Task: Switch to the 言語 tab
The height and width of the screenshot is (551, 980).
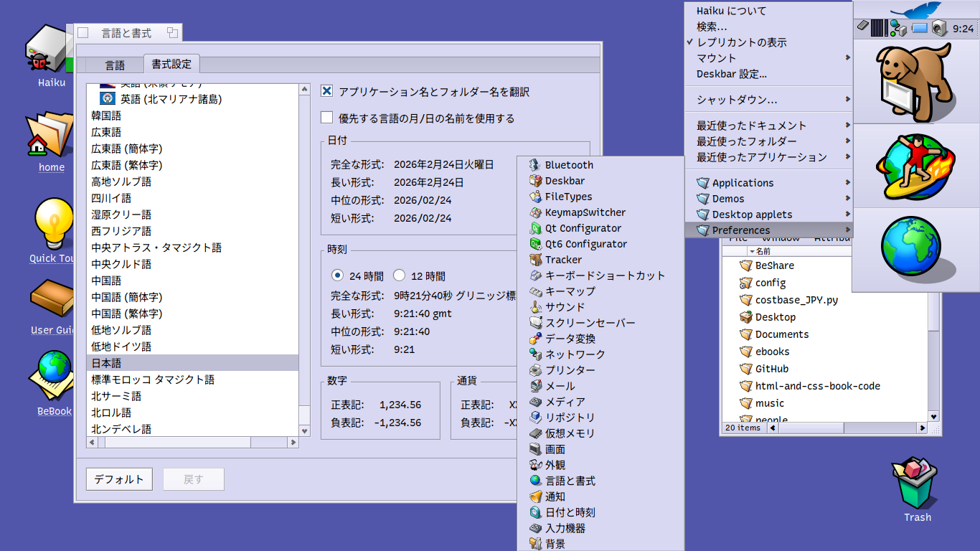Action: [115, 65]
